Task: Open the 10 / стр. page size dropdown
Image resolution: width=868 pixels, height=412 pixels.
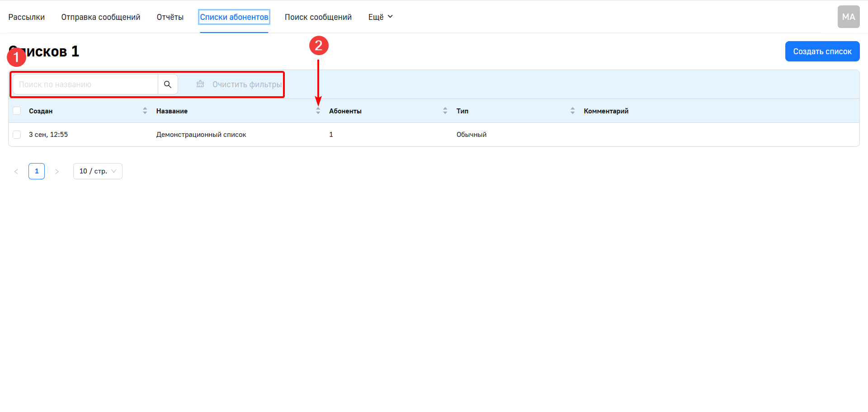Action: [98, 171]
